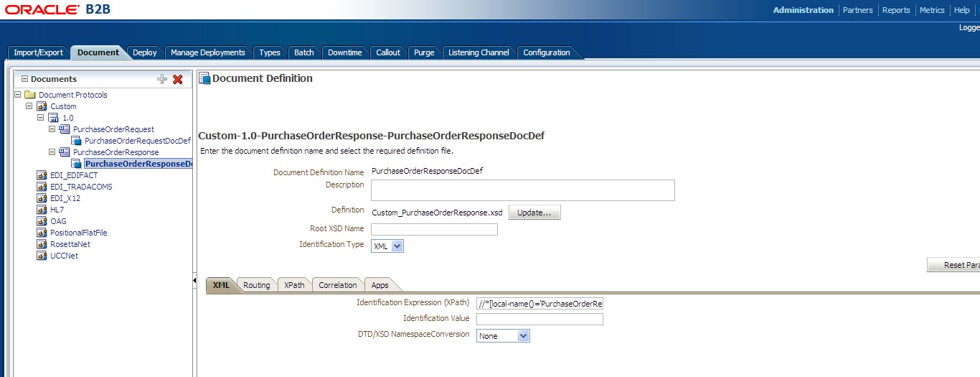This screenshot has width=980, height=377.
Task: Click the Description text field
Action: point(523,190)
